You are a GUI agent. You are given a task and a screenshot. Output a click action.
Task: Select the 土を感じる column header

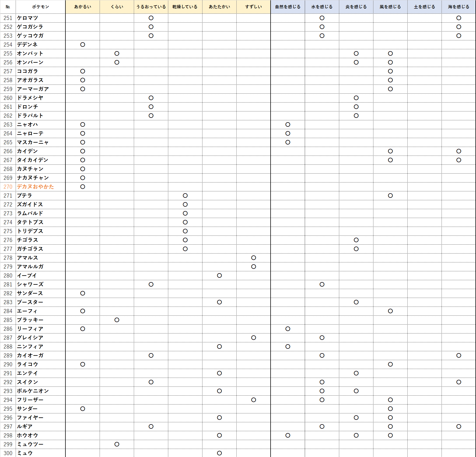(424, 7)
